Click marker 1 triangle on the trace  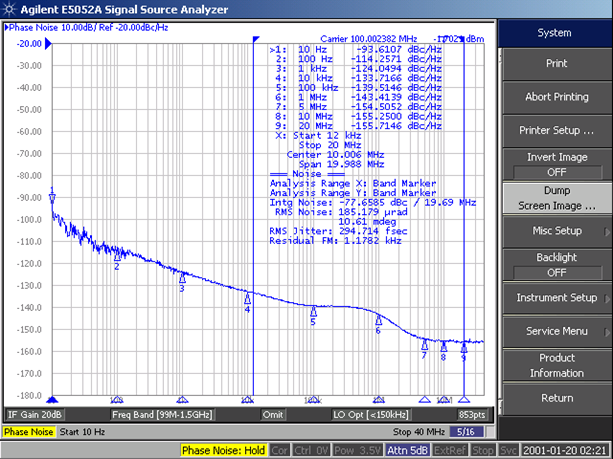(x=52, y=197)
